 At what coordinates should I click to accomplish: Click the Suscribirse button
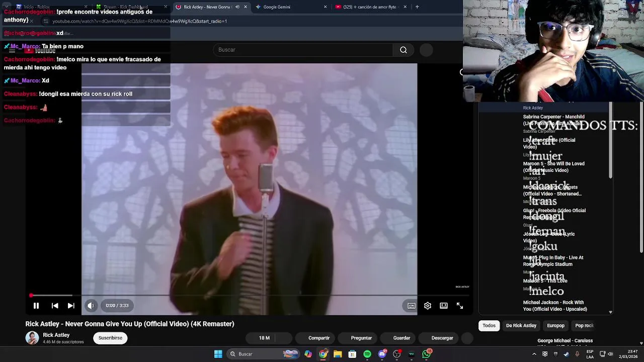[x=110, y=338]
